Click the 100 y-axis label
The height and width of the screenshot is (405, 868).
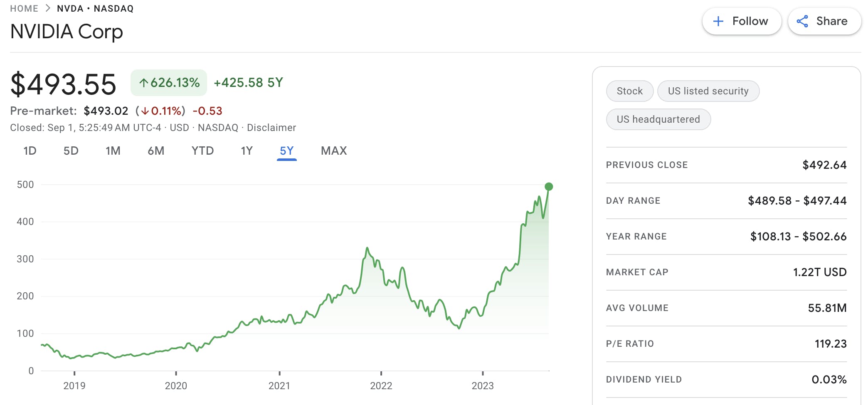click(25, 333)
